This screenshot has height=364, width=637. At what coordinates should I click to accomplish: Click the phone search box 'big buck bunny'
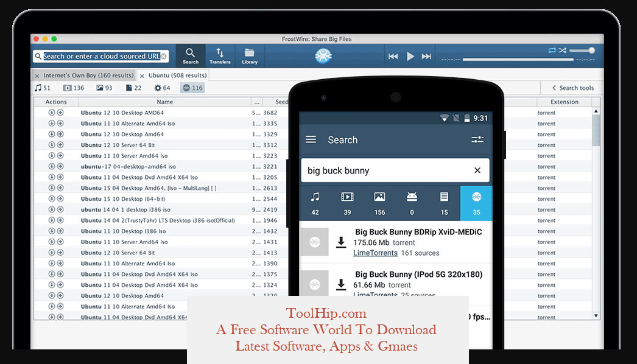pos(395,170)
